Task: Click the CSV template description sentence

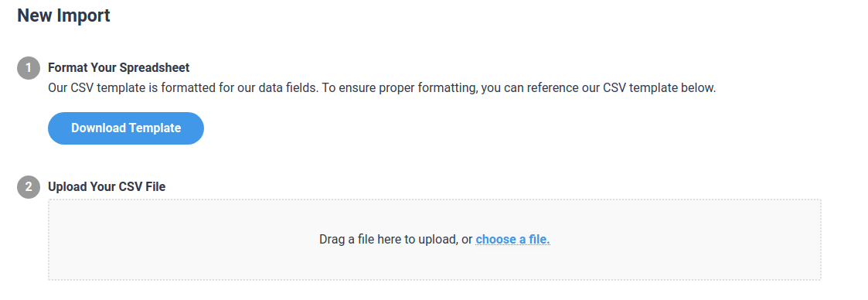Action: point(382,88)
